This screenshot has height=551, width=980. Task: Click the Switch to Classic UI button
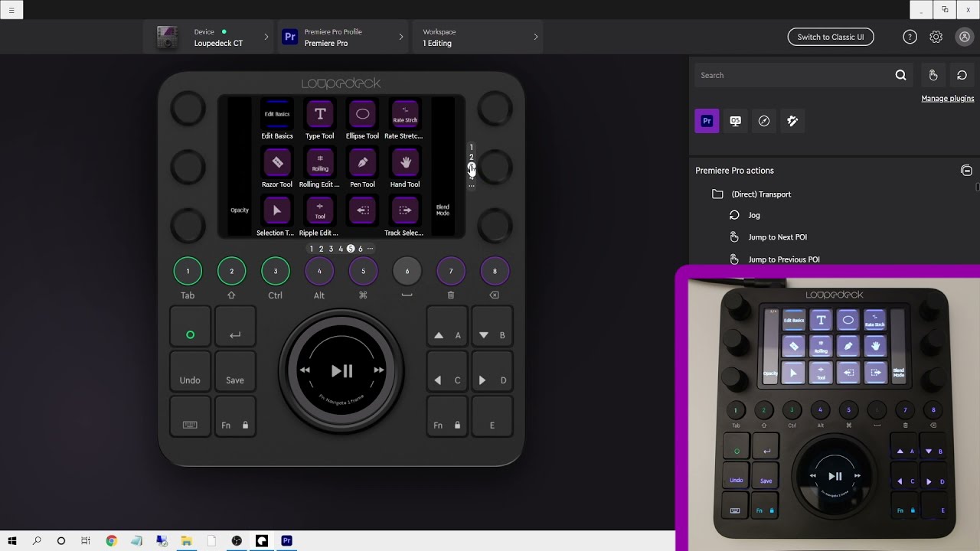click(831, 37)
